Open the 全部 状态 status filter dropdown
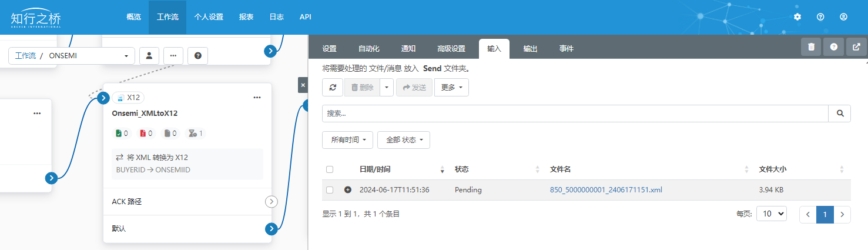868x250 pixels. [x=404, y=140]
